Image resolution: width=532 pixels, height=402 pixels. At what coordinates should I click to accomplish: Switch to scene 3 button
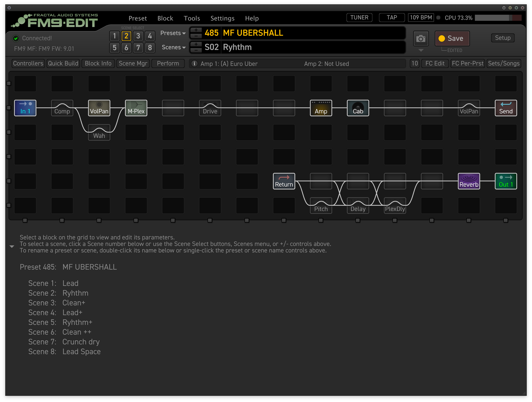[x=138, y=36]
